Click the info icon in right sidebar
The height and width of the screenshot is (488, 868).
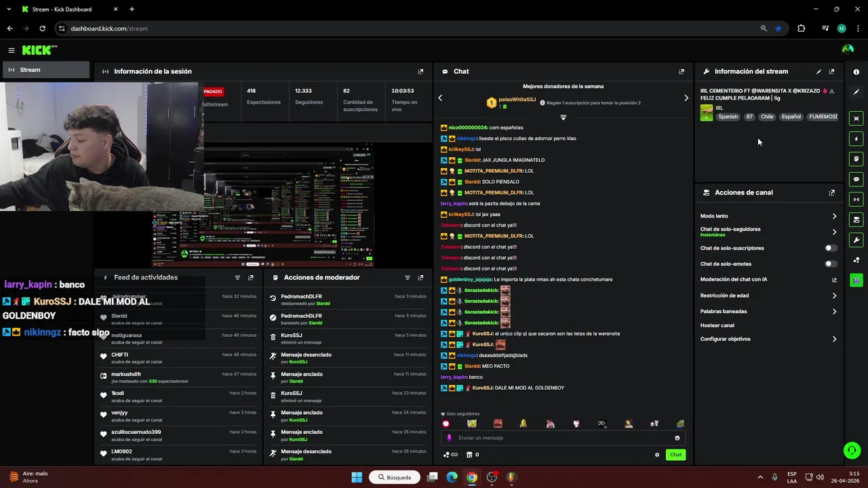coord(856,72)
